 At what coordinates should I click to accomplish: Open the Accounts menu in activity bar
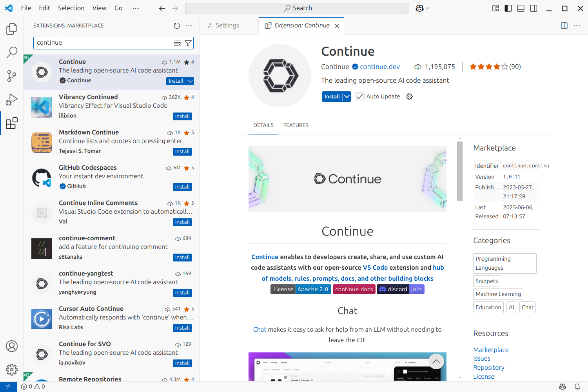coord(12,346)
